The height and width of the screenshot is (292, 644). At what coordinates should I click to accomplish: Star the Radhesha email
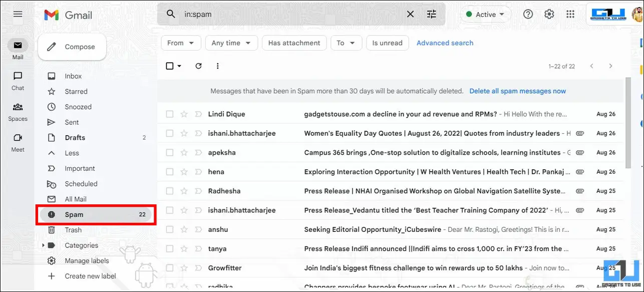(184, 191)
